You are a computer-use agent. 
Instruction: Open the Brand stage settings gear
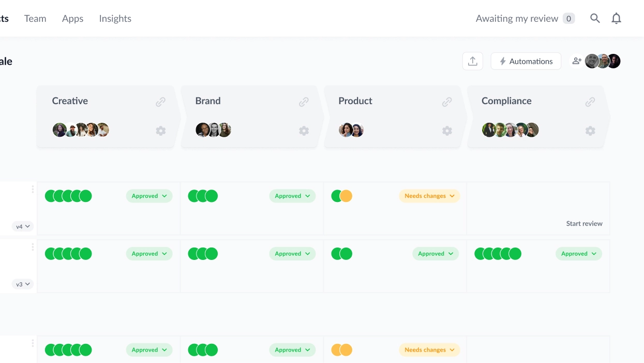(304, 130)
